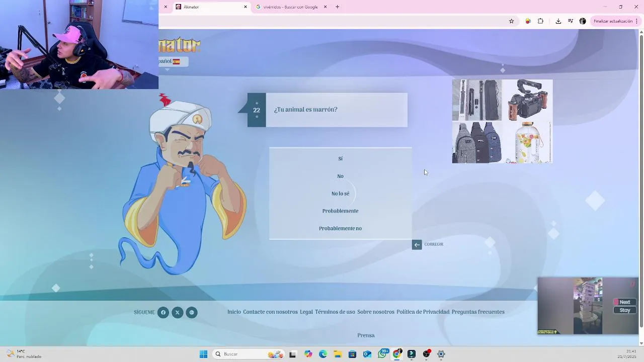Screen dimensions: 644x362
Task: Open Sobre nosotros link
Action: (376, 312)
